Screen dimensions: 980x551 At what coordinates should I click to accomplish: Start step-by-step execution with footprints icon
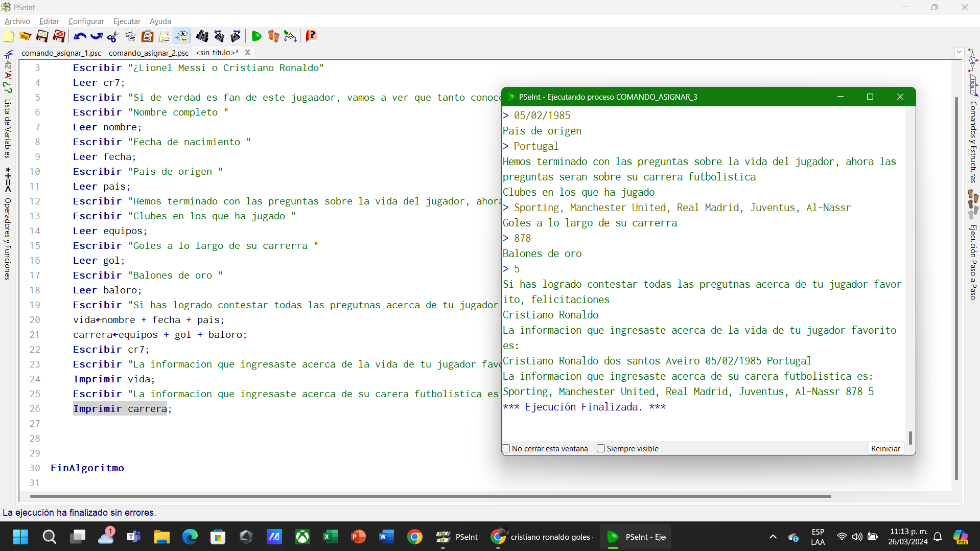coord(273,36)
